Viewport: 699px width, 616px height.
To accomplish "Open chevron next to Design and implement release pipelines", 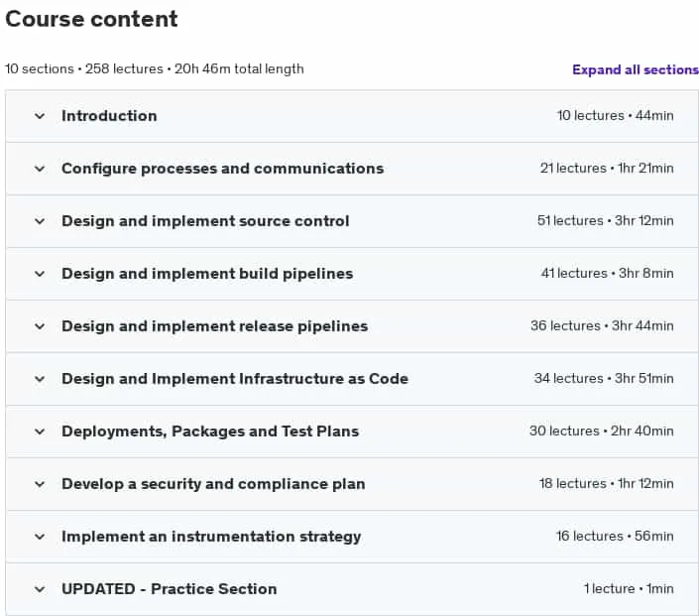I will pyautogui.click(x=40, y=326).
